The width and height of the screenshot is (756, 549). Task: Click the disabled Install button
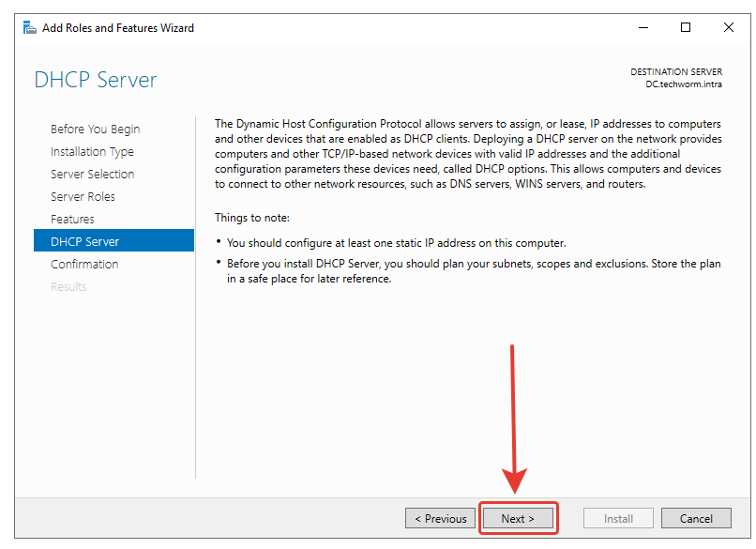pyautogui.click(x=618, y=518)
